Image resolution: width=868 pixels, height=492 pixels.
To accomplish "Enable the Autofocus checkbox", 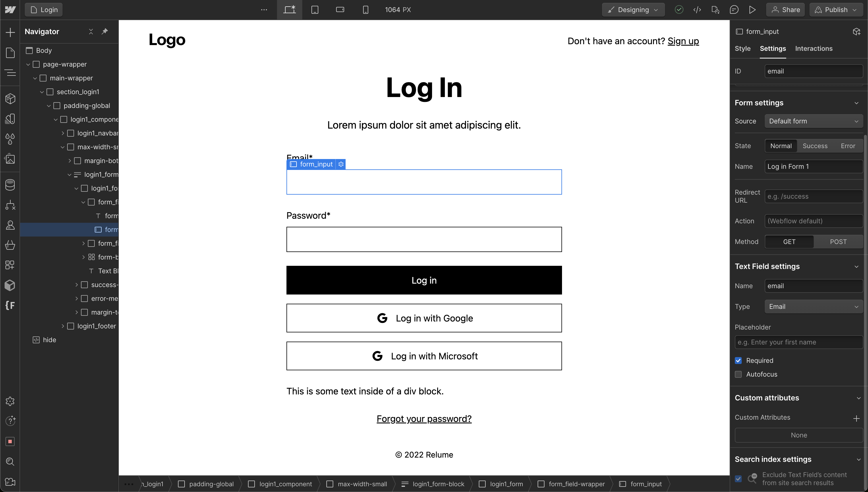I will (738, 374).
